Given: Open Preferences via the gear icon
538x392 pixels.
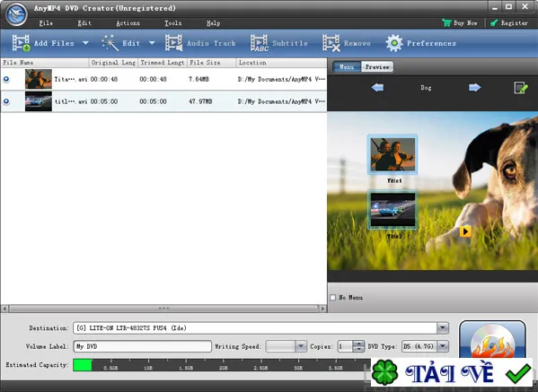Looking at the screenshot, I should click(x=394, y=43).
